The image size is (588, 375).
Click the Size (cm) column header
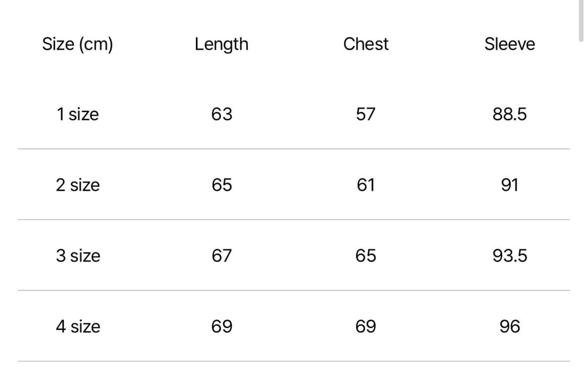tap(77, 44)
